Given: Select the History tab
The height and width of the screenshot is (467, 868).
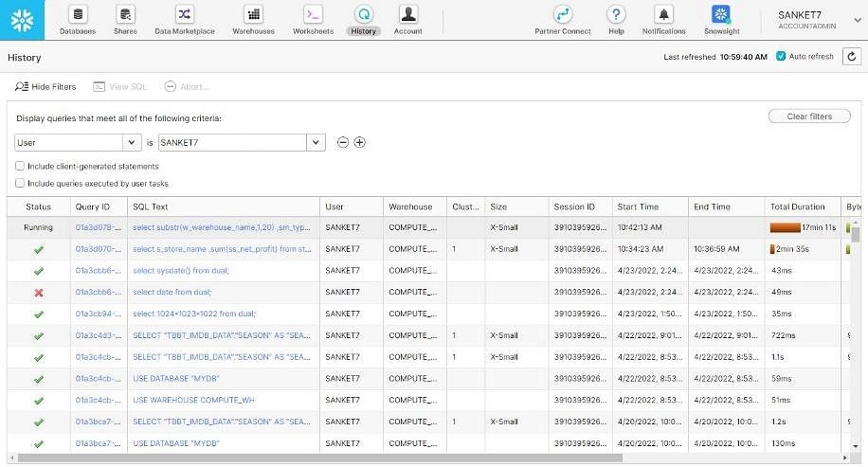Looking at the screenshot, I should 364,21.
